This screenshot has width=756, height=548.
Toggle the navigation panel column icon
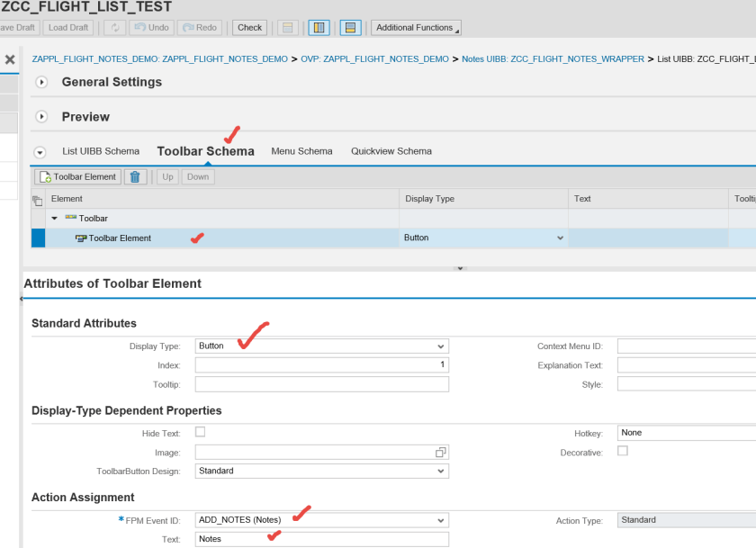pos(319,28)
